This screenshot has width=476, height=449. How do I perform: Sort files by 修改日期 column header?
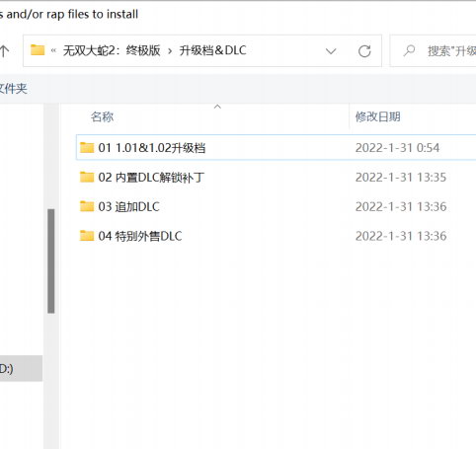pyautogui.click(x=377, y=116)
